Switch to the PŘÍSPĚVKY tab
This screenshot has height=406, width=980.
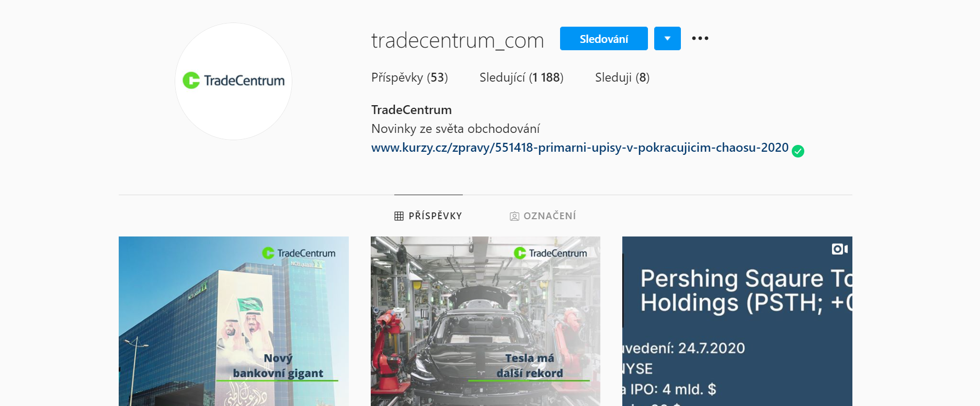[x=428, y=216]
